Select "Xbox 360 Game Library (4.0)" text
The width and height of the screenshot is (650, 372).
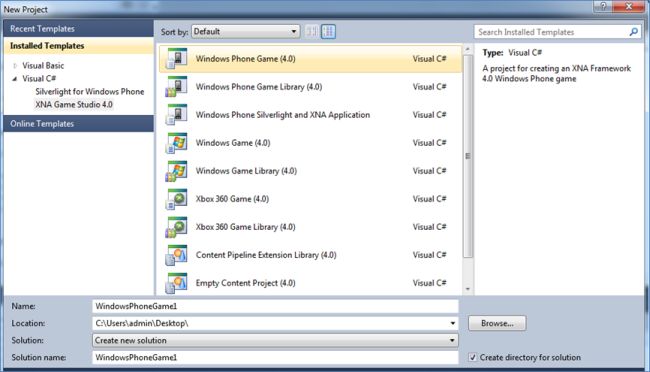click(245, 227)
